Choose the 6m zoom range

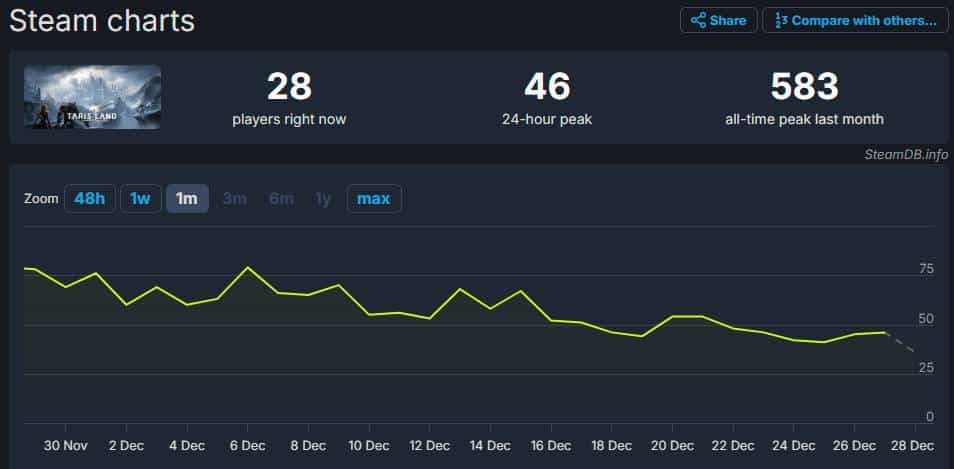(281, 199)
